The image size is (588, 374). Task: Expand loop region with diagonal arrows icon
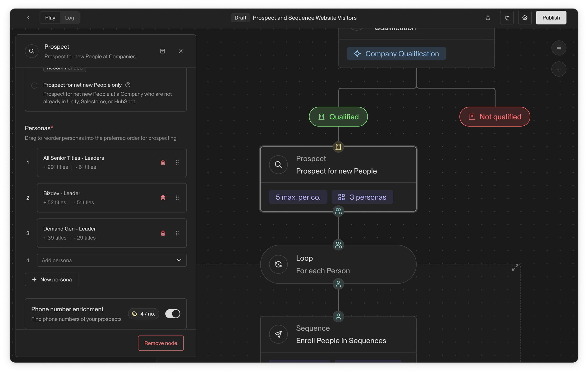[515, 268]
